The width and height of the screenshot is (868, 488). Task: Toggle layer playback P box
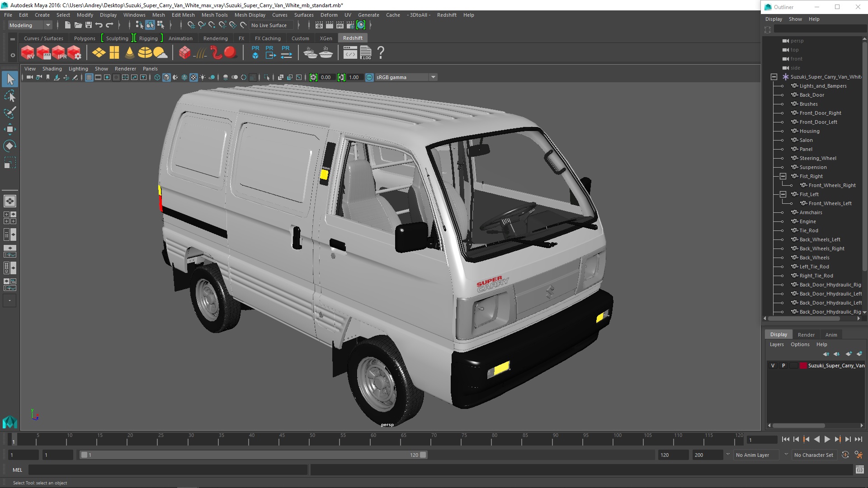[x=783, y=366]
